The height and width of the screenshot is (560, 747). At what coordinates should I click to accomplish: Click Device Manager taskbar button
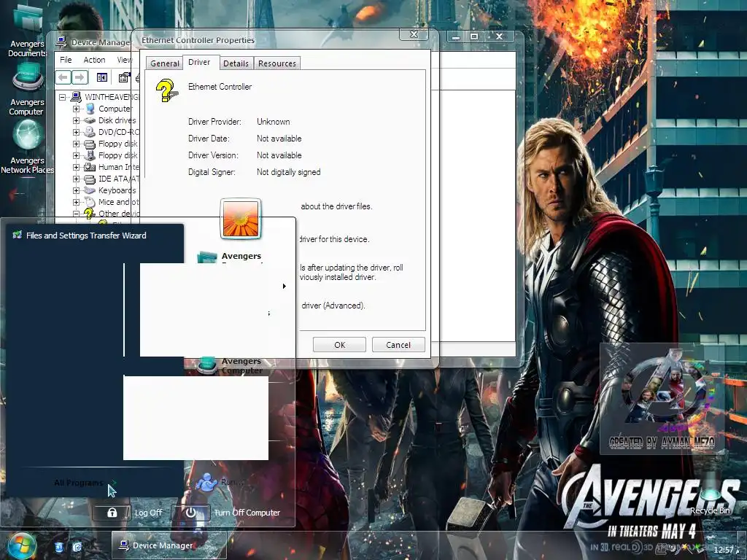pos(169,545)
